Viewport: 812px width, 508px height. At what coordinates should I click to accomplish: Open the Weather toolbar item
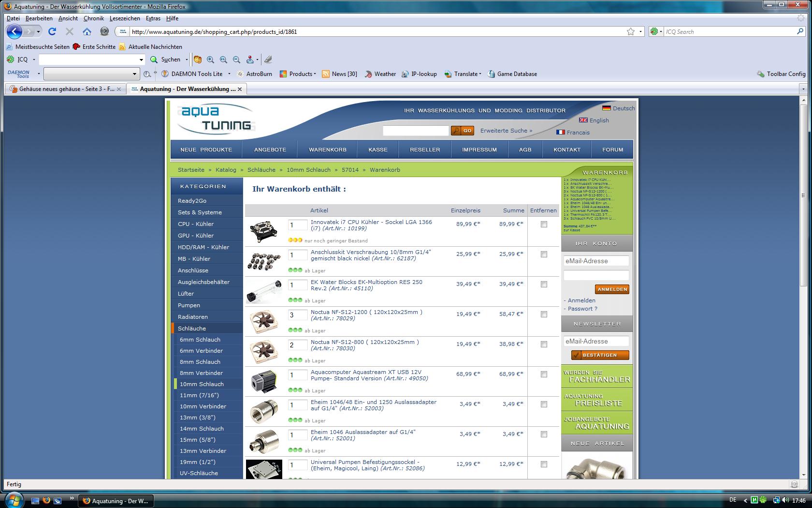point(380,74)
